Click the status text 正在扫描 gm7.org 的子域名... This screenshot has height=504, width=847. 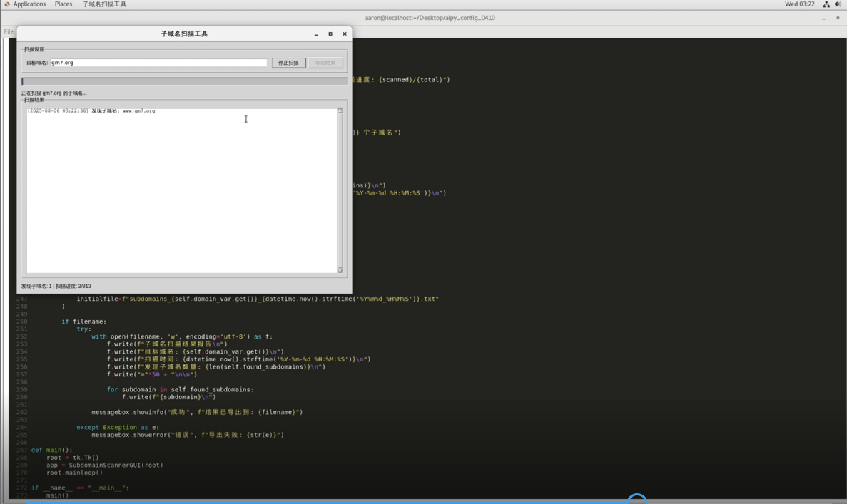pyautogui.click(x=54, y=93)
